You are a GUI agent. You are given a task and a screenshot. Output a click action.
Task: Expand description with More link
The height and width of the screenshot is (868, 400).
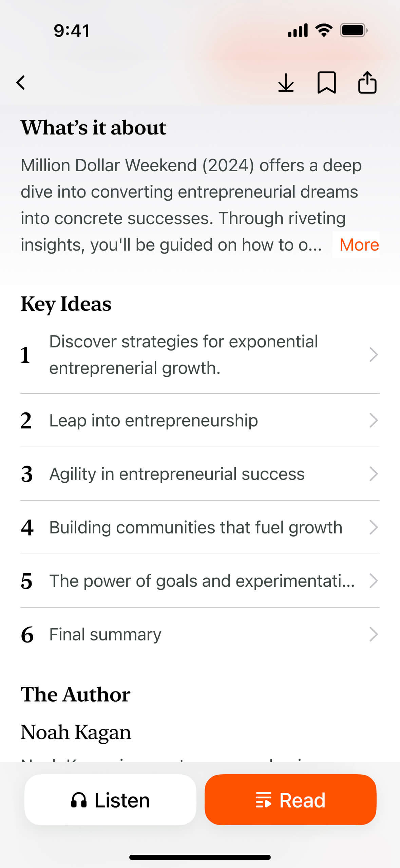[359, 245]
